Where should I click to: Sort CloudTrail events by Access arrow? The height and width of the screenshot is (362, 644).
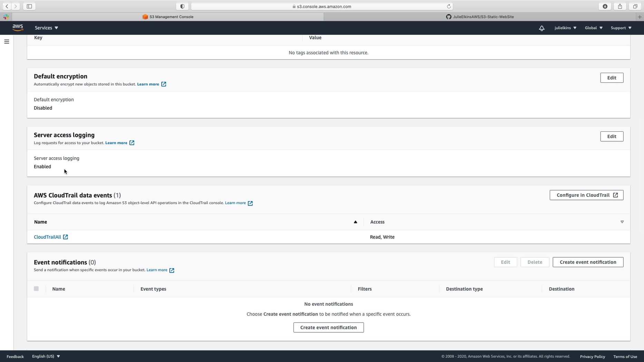[x=622, y=222]
